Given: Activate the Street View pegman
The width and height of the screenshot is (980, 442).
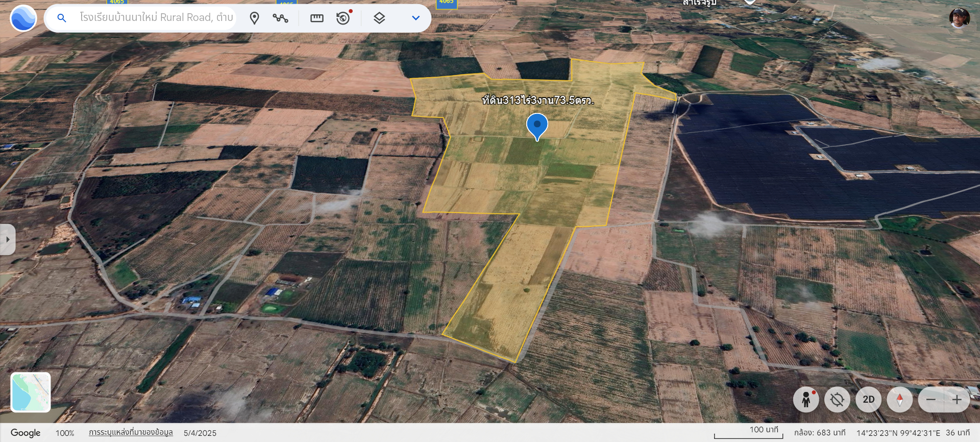Looking at the screenshot, I should pos(806,400).
